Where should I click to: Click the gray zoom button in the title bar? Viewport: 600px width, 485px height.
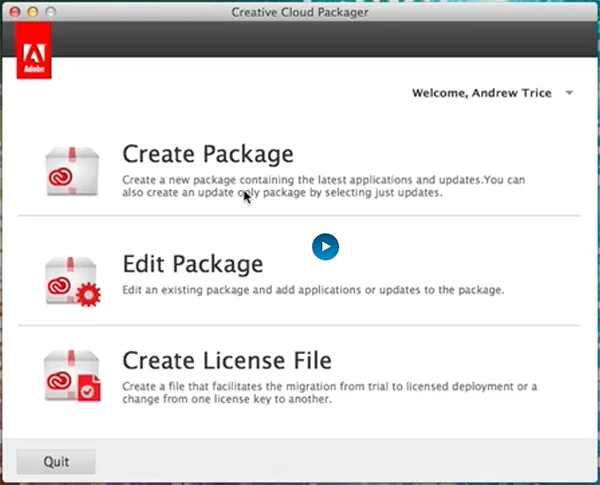click(x=51, y=12)
